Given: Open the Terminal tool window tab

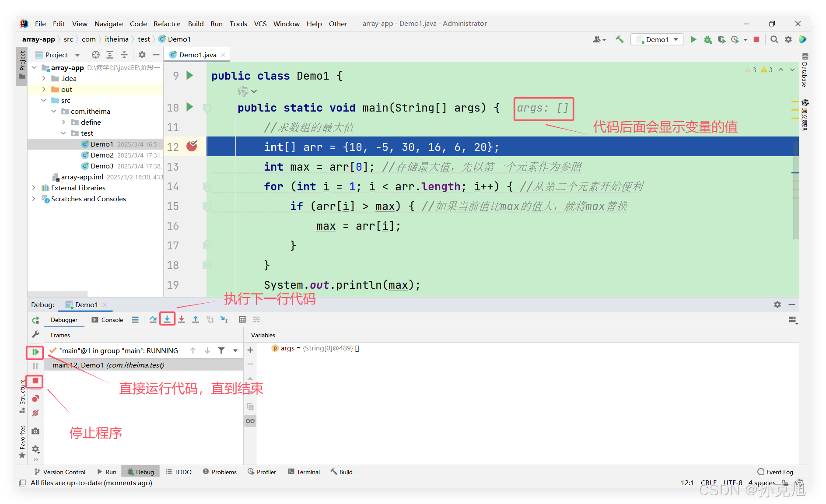Looking at the screenshot, I should pyautogui.click(x=304, y=472).
